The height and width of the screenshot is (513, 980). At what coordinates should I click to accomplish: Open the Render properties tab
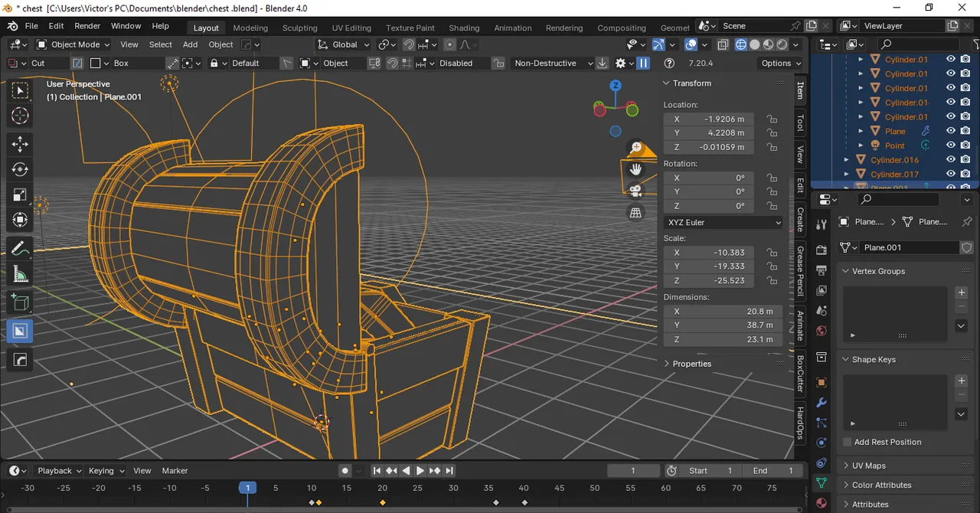click(822, 250)
